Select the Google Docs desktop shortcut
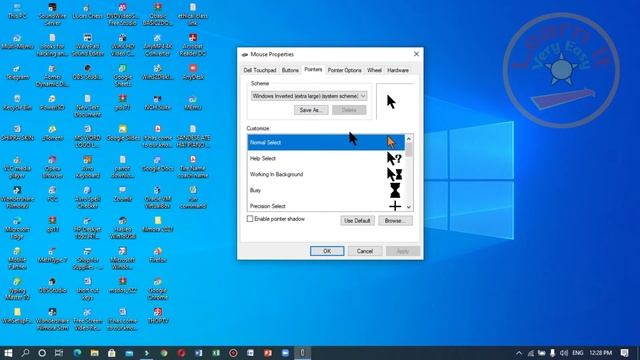The height and width of the screenshot is (360, 640). (158, 164)
